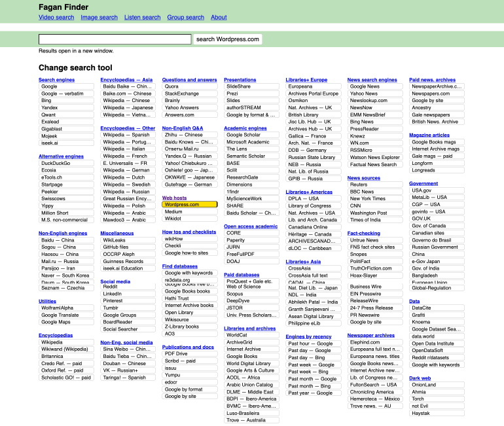Choose Pinterest search tool

click(128, 301)
